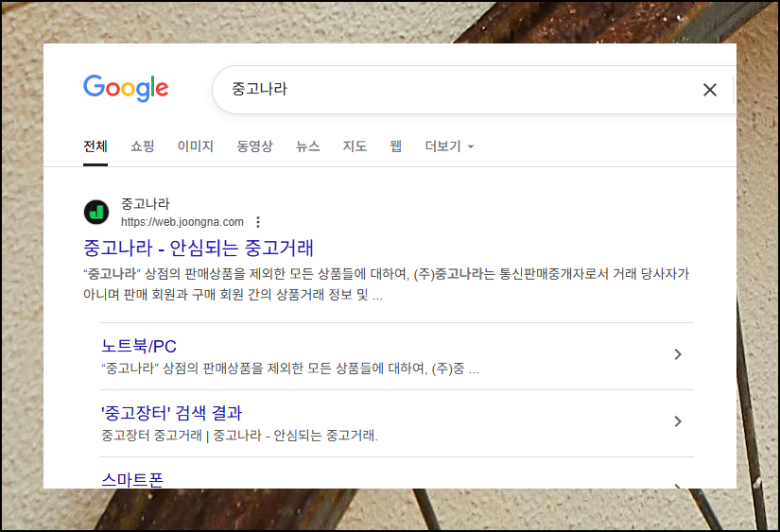Click the 노트북/PC description snippet text
Screen dimensions: 780x532
click(x=290, y=369)
